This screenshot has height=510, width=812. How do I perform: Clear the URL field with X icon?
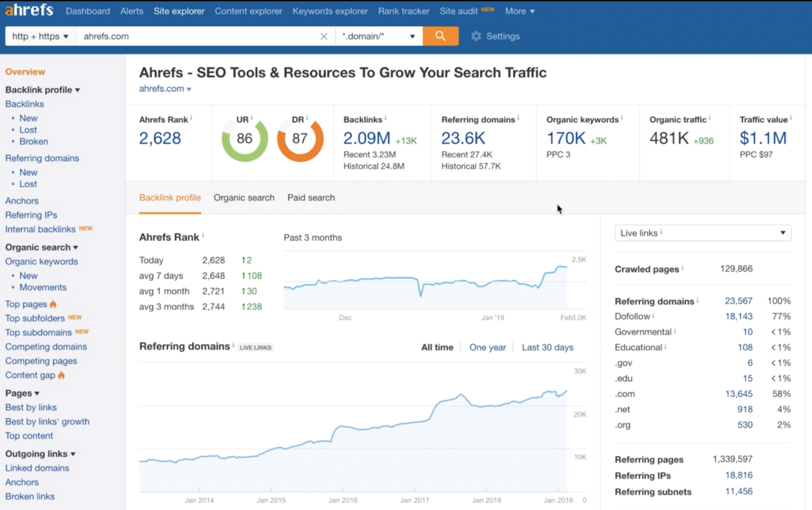[324, 36]
